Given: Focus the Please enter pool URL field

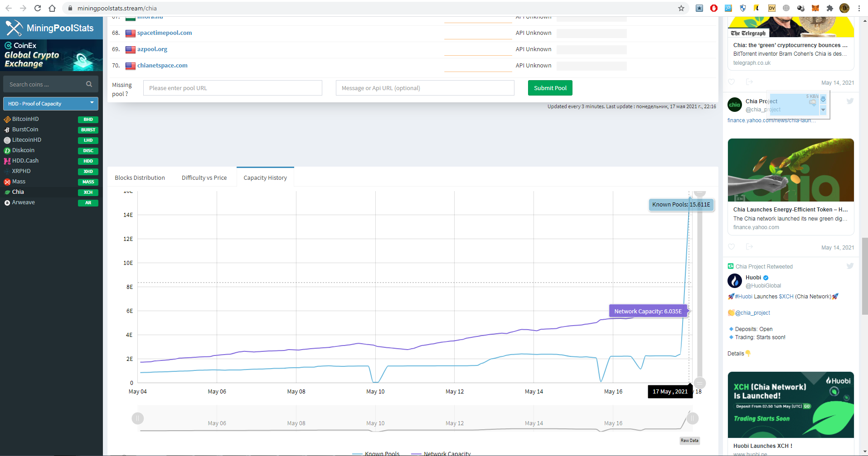Looking at the screenshot, I should pyautogui.click(x=233, y=88).
